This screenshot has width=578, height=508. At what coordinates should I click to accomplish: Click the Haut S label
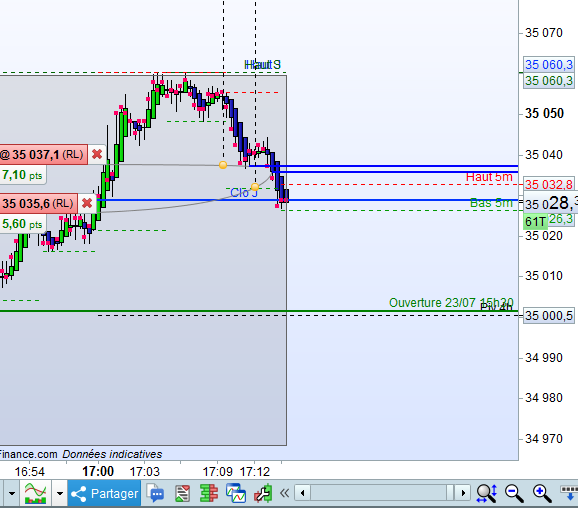pos(263,65)
